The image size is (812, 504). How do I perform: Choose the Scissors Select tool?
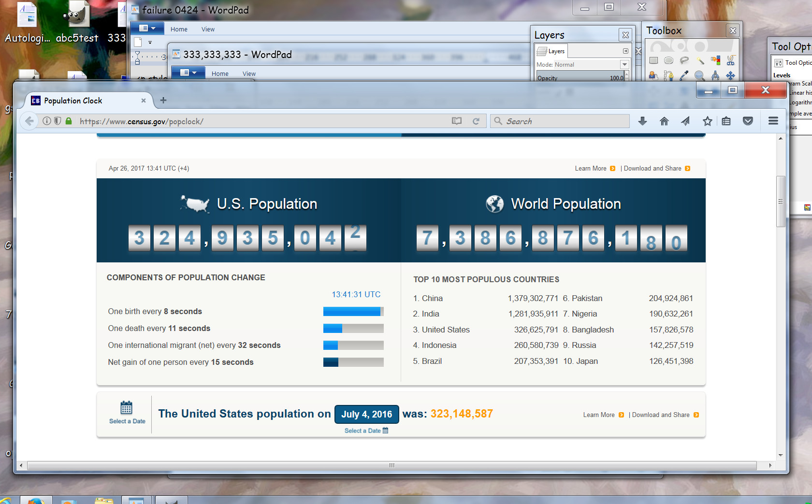[x=730, y=60]
